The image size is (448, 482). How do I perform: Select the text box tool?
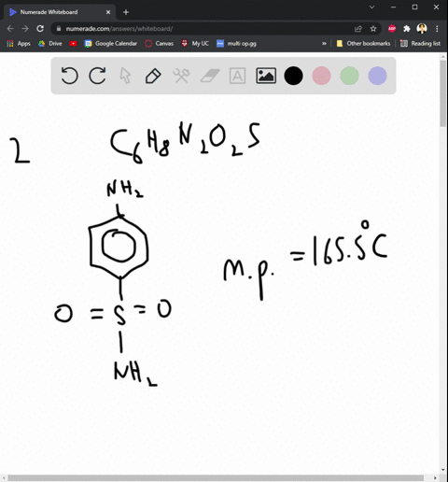[x=237, y=76]
